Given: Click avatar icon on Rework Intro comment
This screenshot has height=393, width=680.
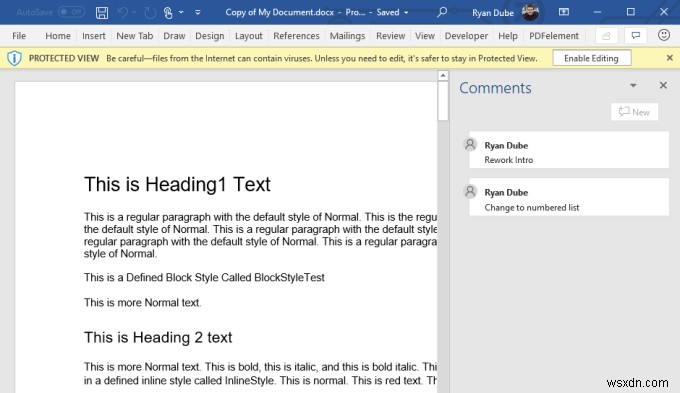Looking at the screenshot, I should [x=470, y=144].
